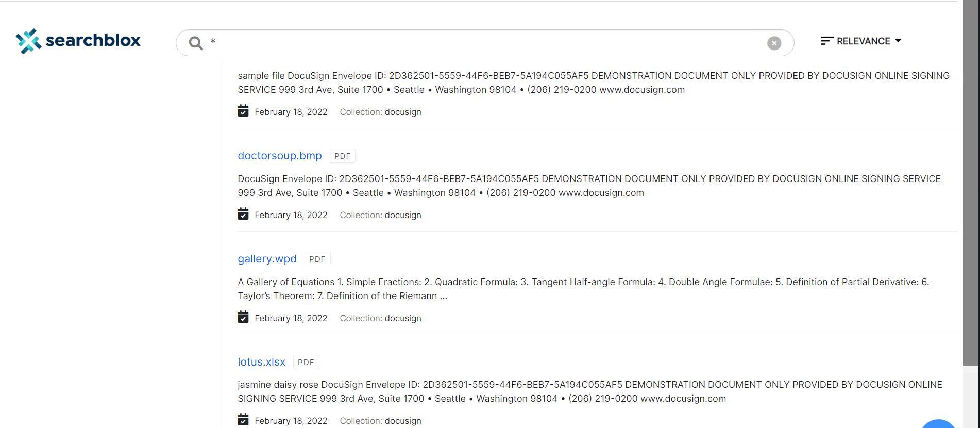Image resolution: width=980 pixels, height=428 pixels.
Task: Click the docusign collection under lotus.xlsx
Action: point(403,421)
